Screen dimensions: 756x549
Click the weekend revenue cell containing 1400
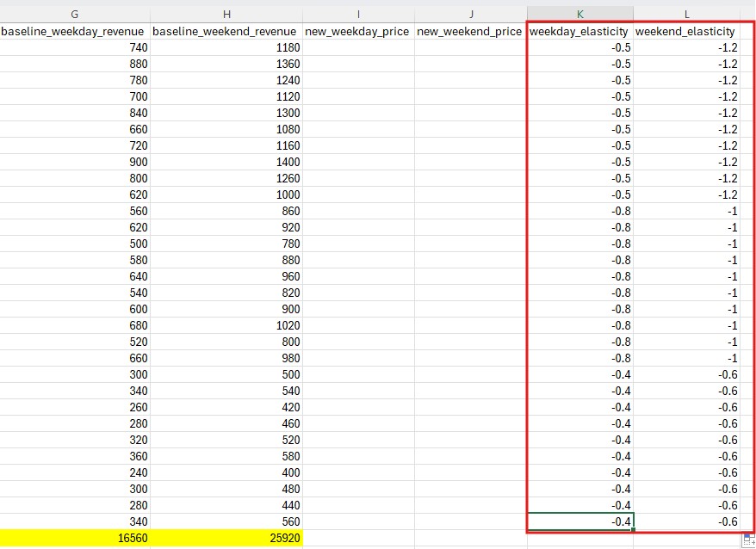[226, 162]
